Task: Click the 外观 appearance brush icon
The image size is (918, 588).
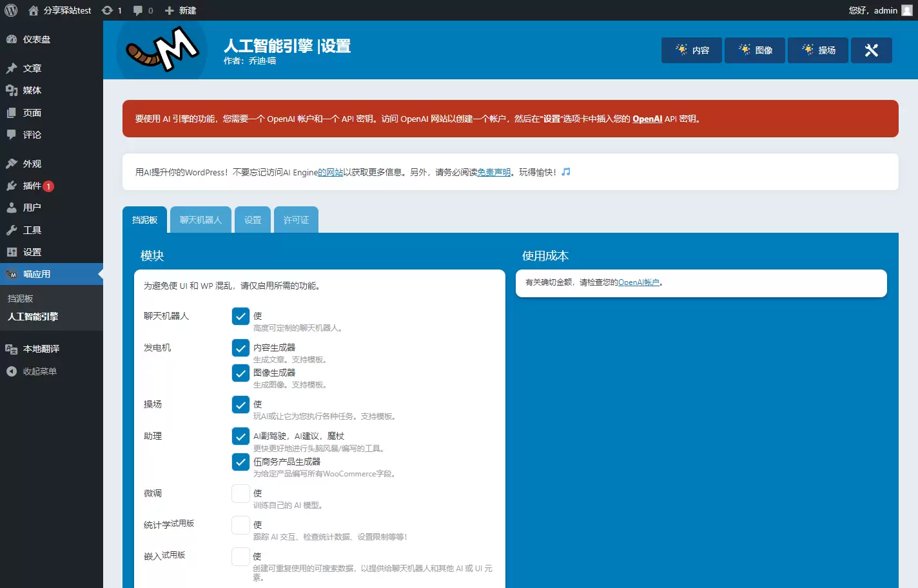Action: tap(12, 164)
